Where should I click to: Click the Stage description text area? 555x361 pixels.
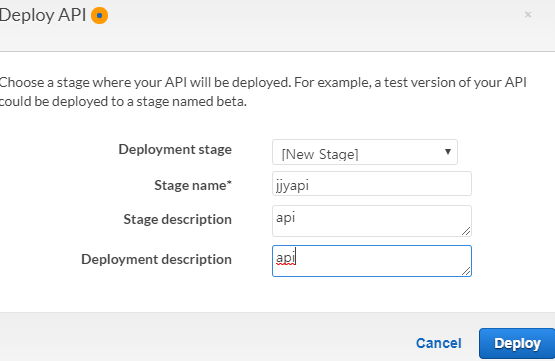point(372,221)
